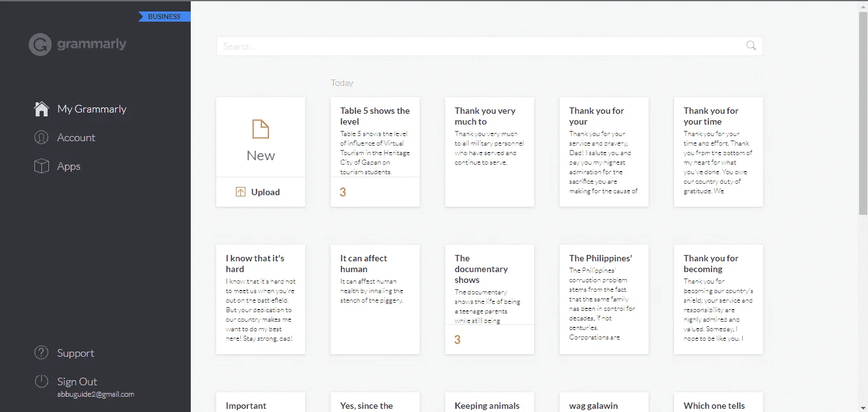Open the 'Thank you for becoming' document
The height and width of the screenshot is (412, 868).
(x=719, y=299)
